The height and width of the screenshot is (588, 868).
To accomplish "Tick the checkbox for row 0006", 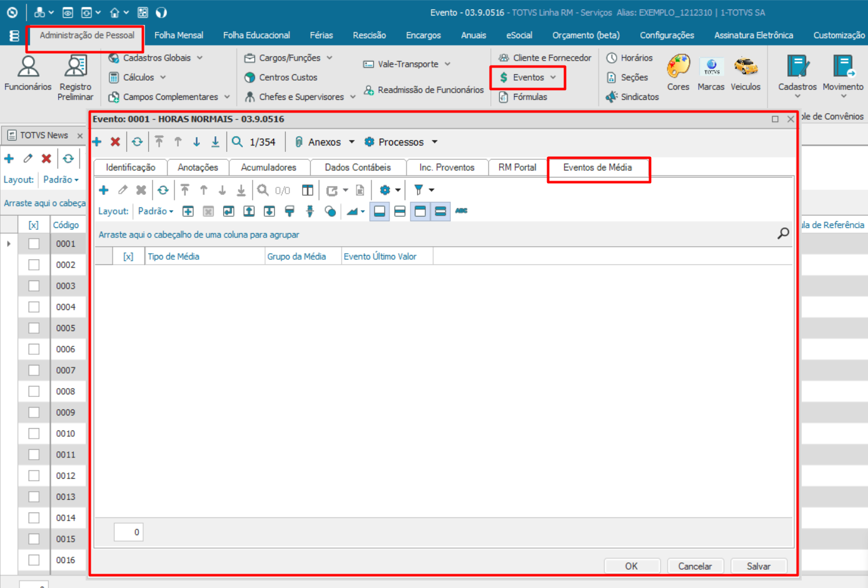I will pos(34,349).
